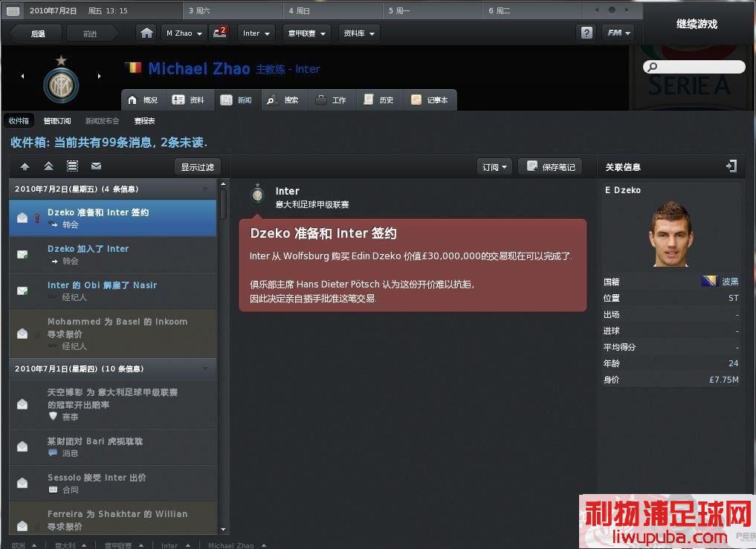Viewport: 756px width, 549px height.
Task: Click envelope icon of 某财团对 Bari message
Action: coord(22,446)
